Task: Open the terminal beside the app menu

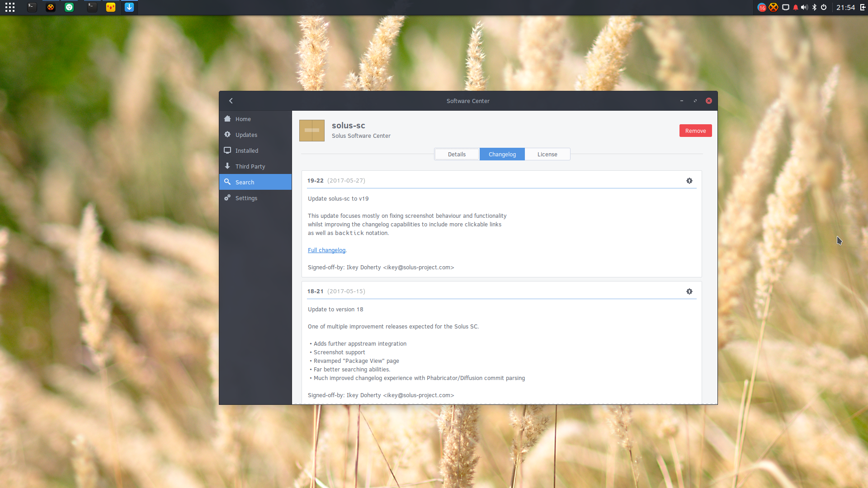Action: coord(32,7)
